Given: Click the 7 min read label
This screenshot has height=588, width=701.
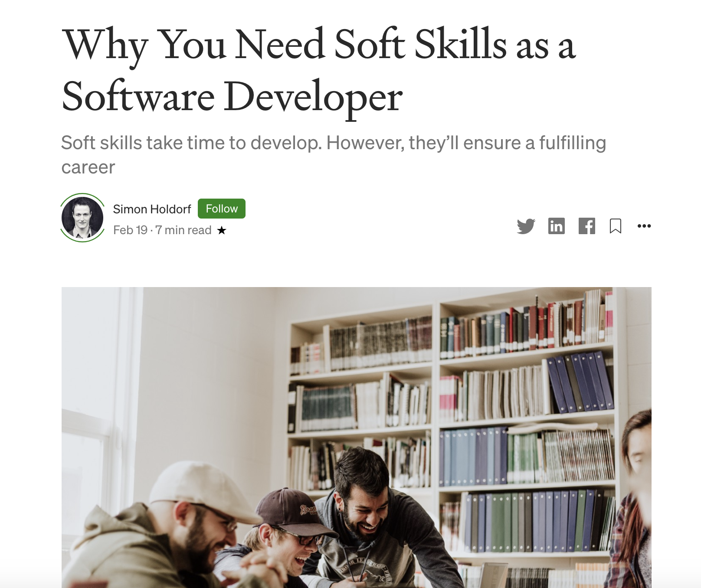Looking at the screenshot, I should [183, 230].
